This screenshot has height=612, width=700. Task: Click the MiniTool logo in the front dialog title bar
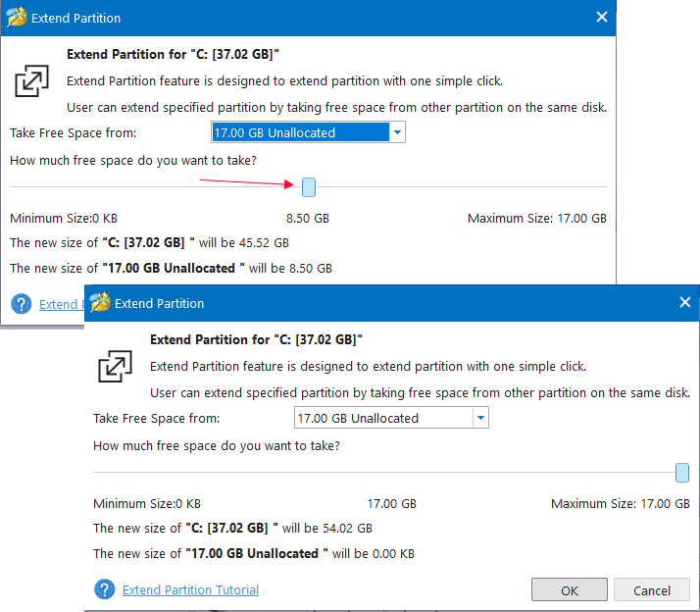click(x=98, y=303)
